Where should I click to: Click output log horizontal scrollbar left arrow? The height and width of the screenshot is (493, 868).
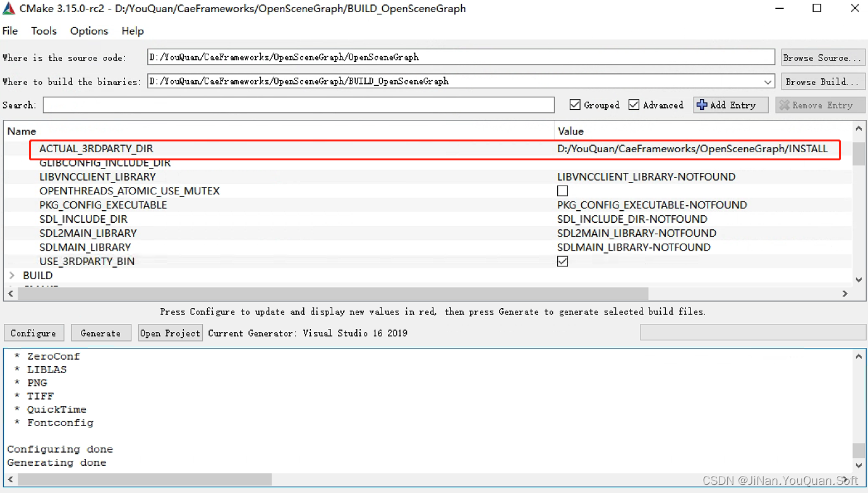11,480
